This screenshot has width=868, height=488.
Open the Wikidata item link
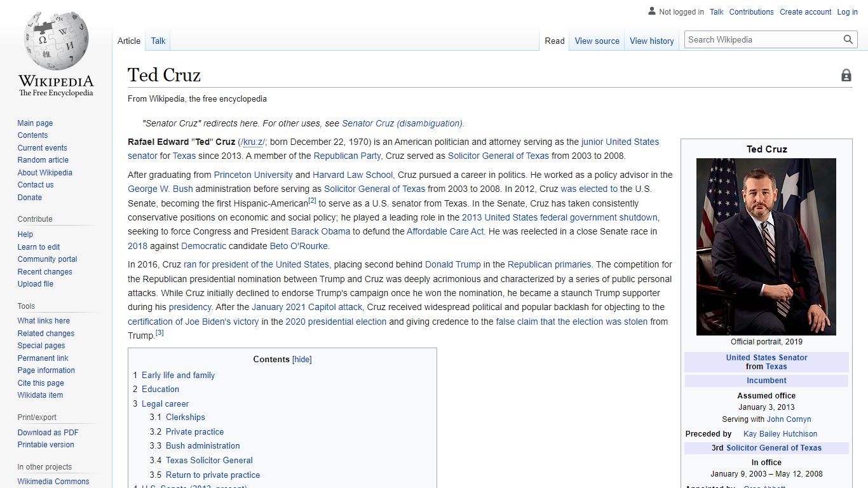40,395
